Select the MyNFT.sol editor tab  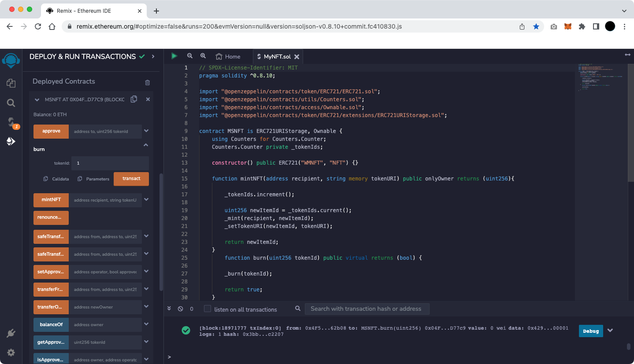277,56
